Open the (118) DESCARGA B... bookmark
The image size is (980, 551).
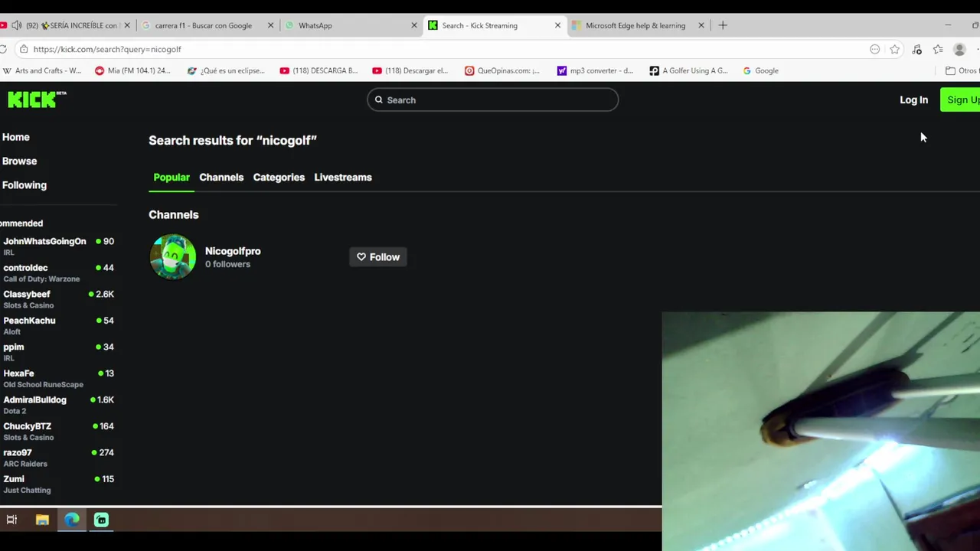tap(318, 70)
